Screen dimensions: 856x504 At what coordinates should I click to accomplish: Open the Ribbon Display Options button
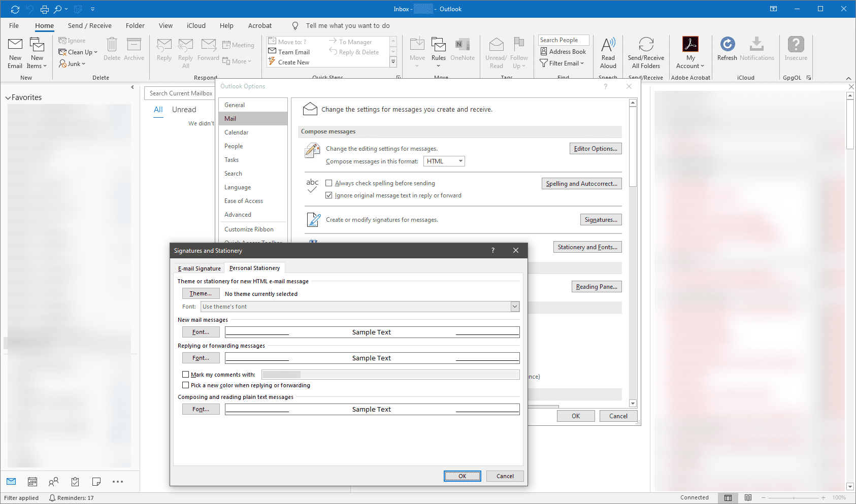tap(773, 9)
